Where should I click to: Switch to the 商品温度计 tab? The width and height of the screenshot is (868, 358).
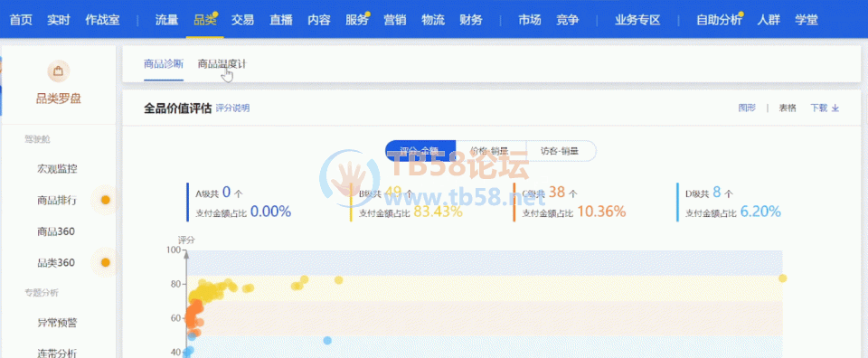[x=222, y=63]
